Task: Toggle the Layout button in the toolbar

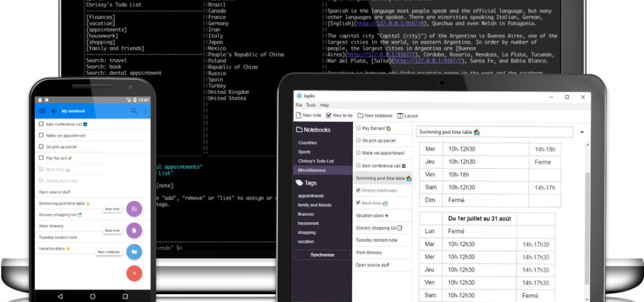Action: coord(407,116)
